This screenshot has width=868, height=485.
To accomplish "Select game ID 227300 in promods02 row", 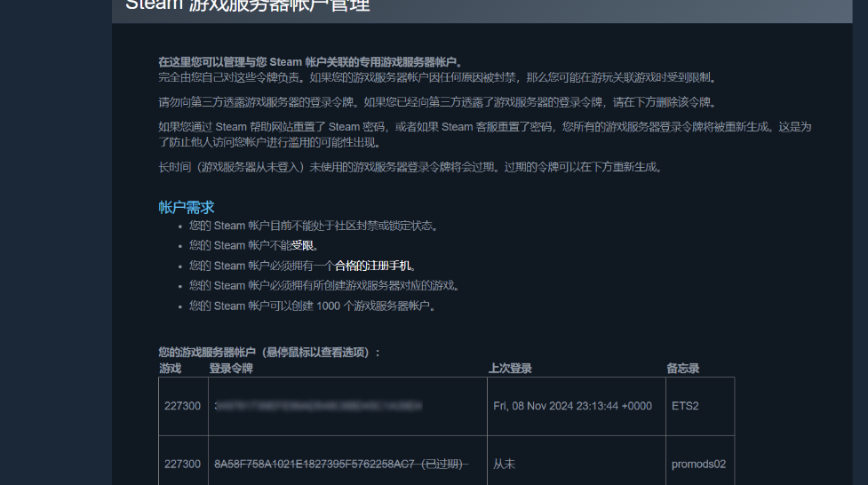I will [183, 464].
